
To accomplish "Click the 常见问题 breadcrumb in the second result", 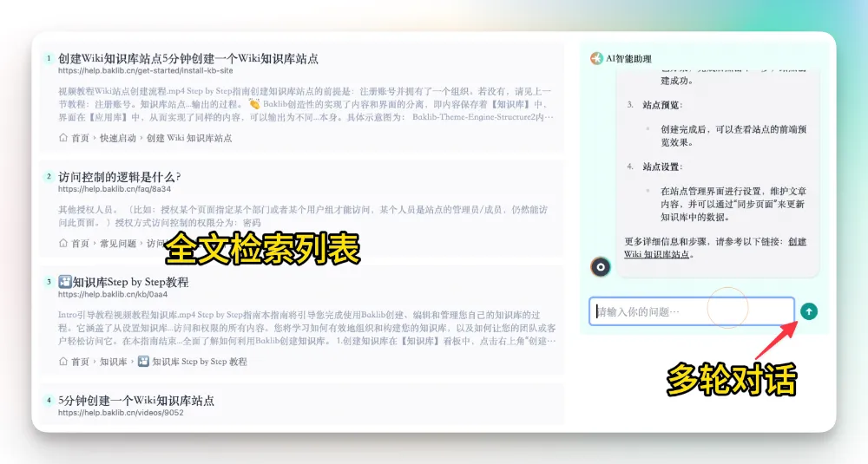I will coord(117,244).
